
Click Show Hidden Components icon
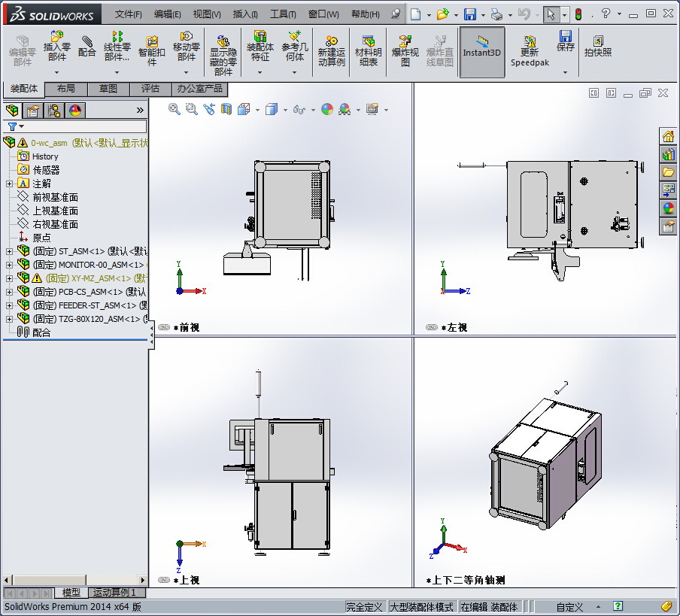[x=223, y=56]
